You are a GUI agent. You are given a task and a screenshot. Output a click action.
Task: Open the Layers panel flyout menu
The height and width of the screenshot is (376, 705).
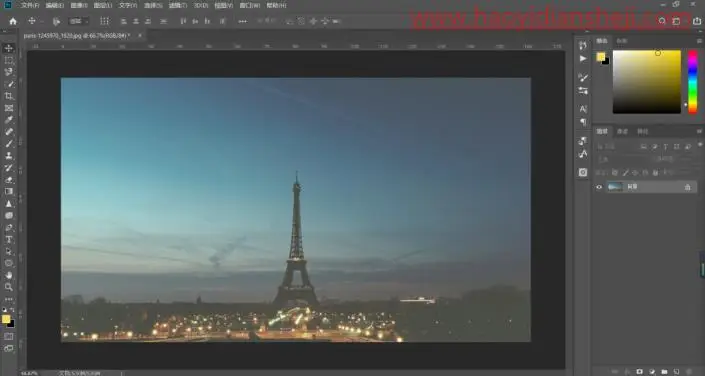[699, 131]
